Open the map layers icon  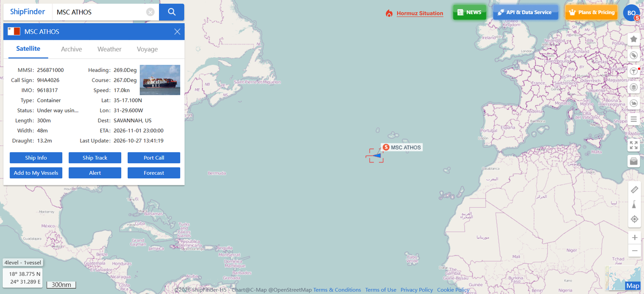(634, 87)
